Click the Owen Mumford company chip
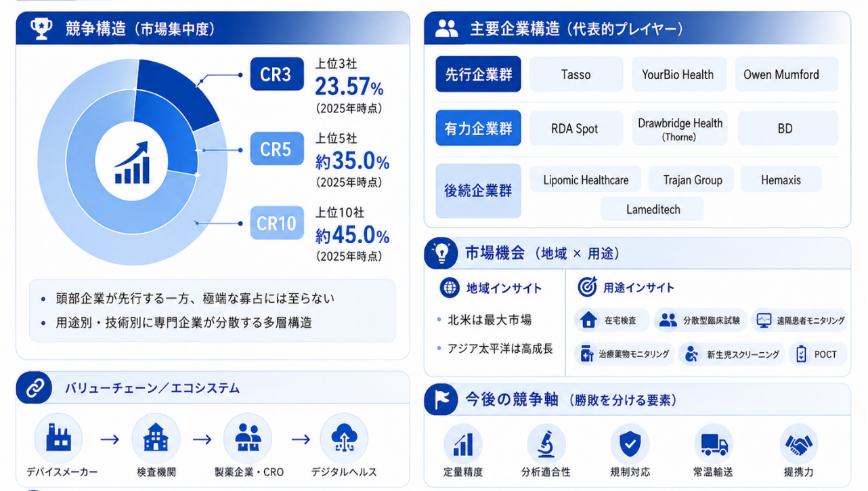868x491 pixels. [x=787, y=74]
